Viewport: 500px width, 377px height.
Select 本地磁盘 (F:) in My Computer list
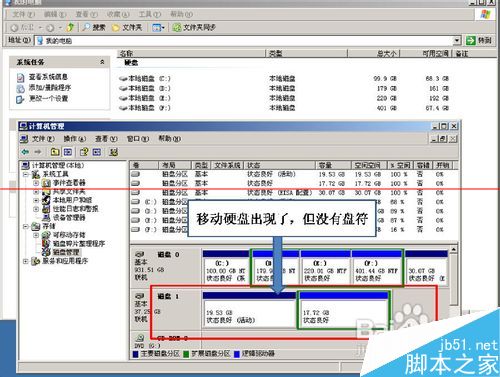click(145, 108)
